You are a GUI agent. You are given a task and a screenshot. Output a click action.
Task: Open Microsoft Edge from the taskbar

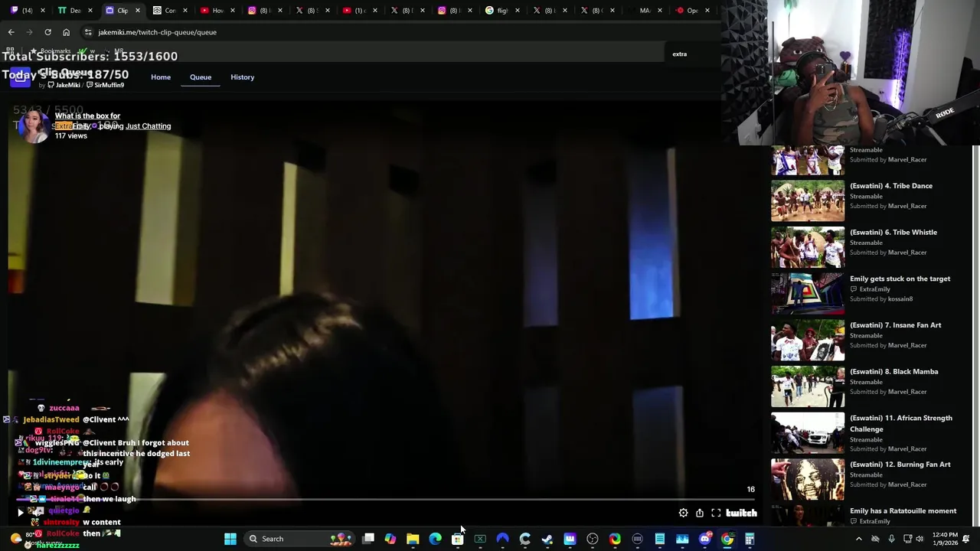(435, 539)
